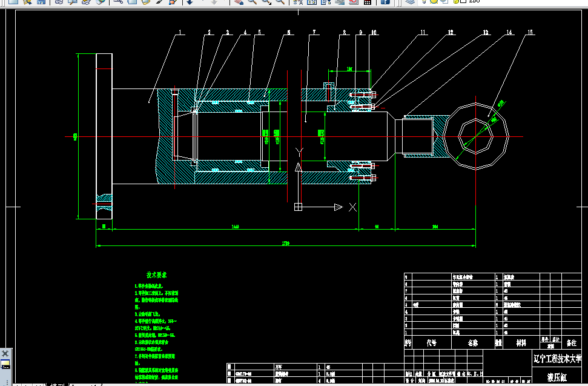Viewport: 588px width, 386px height.
Task: Open the Layer Properties Manager stack icon
Action: point(411,1)
